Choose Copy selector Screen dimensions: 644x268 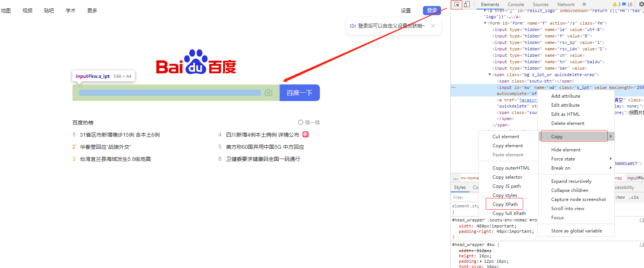click(x=507, y=177)
